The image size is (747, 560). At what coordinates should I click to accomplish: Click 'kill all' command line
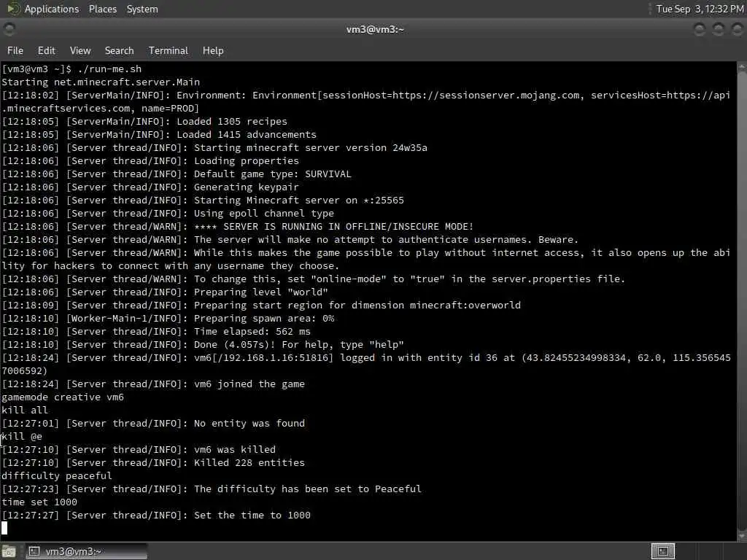point(25,410)
